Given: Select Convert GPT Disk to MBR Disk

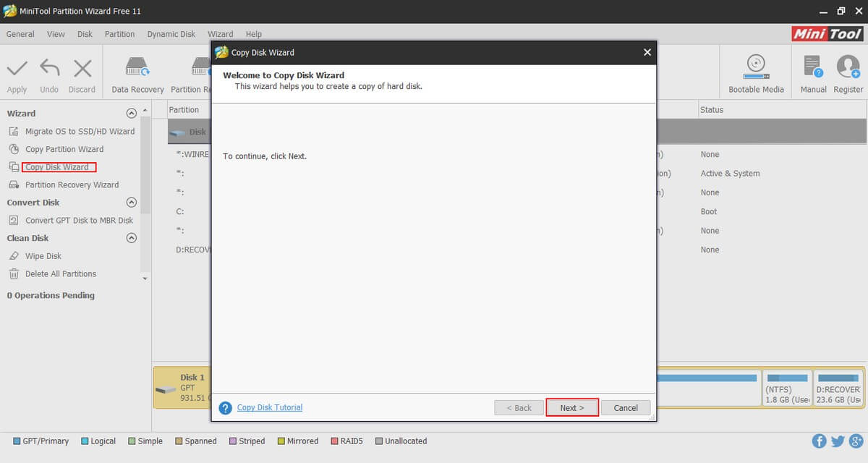Looking at the screenshot, I should point(80,220).
